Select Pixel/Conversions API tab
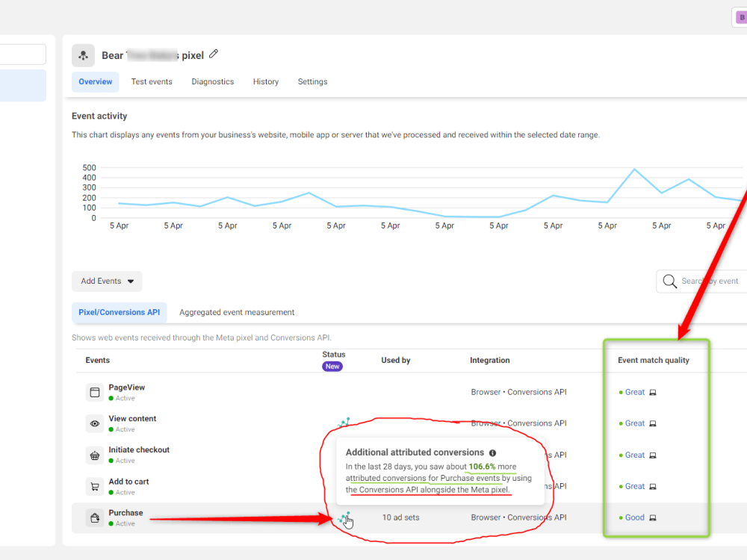 point(119,312)
